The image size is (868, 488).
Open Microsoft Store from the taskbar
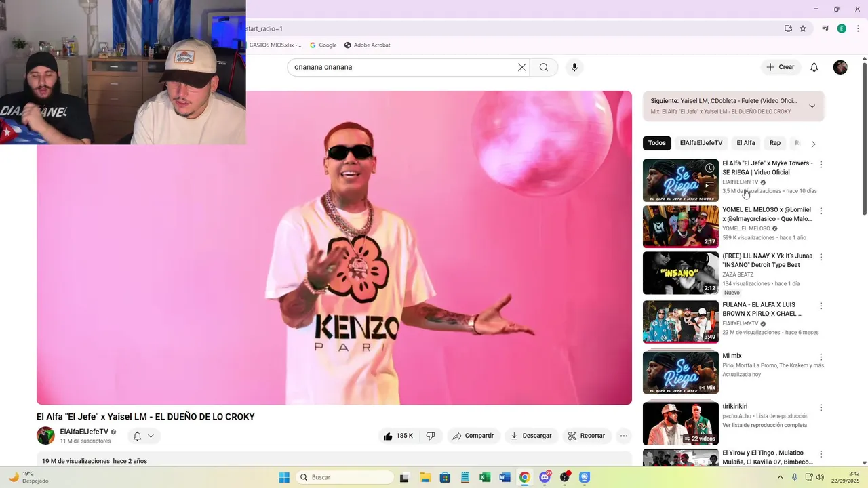click(x=445, y=477)
